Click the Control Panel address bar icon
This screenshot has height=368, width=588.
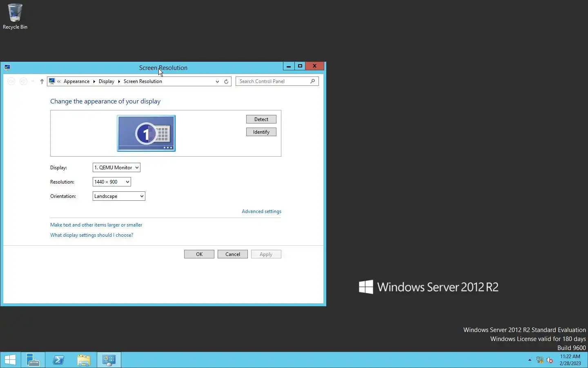[52, 81]
